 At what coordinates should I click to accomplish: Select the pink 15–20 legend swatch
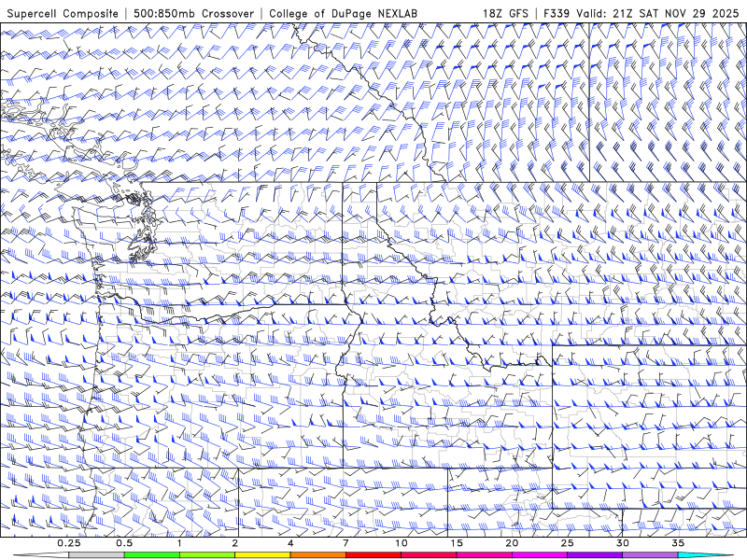coord(484,555)
